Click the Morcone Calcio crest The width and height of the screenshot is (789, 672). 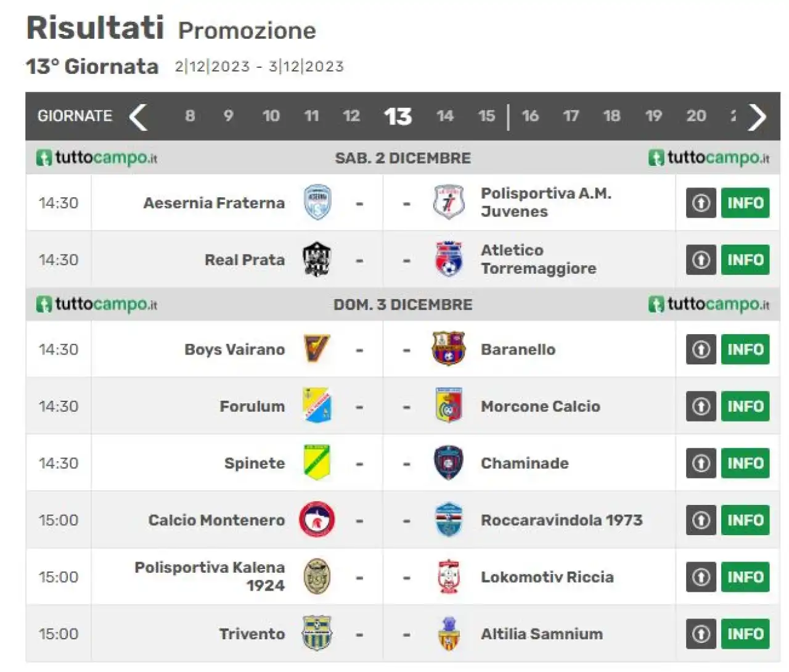pyautogui.click(x=449, y=406)
